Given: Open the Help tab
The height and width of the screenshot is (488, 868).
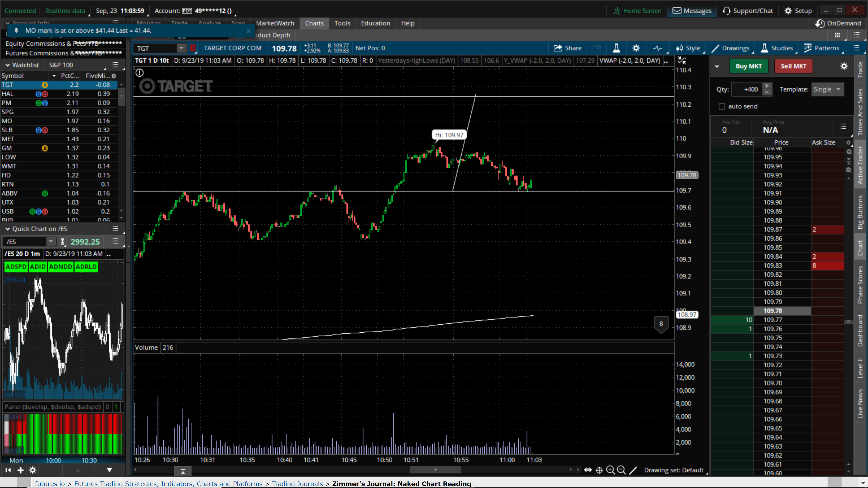Looking at the screenshot, I should coord(408,23).
